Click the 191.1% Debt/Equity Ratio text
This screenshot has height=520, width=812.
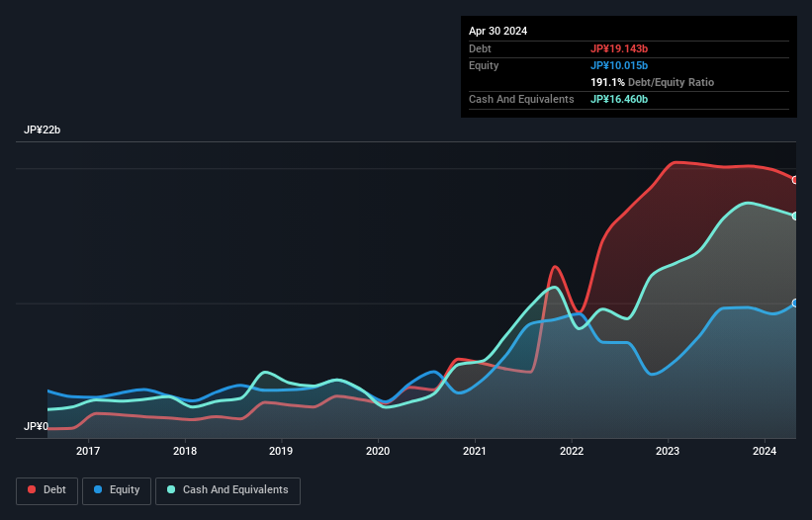click(653, 82)
